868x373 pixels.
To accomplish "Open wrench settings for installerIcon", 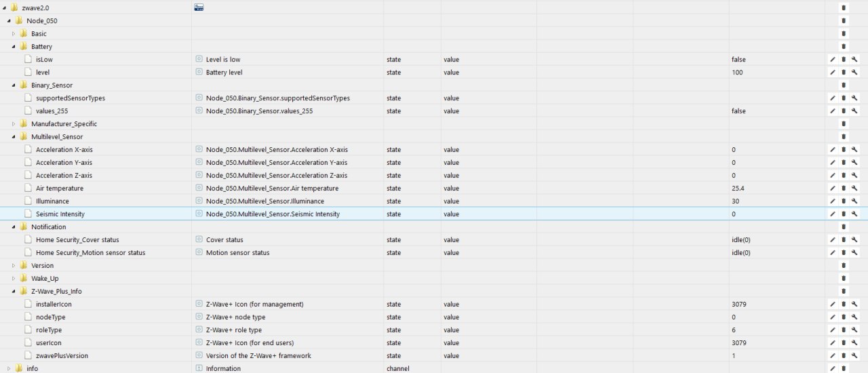I will [854, 305].
